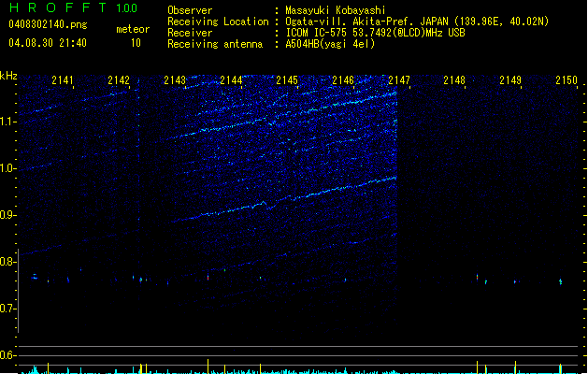Image resolution: width=588 pixels, height=374 pixels.
Task: Select the file name 0408302140.png
Action: (48, 24)
